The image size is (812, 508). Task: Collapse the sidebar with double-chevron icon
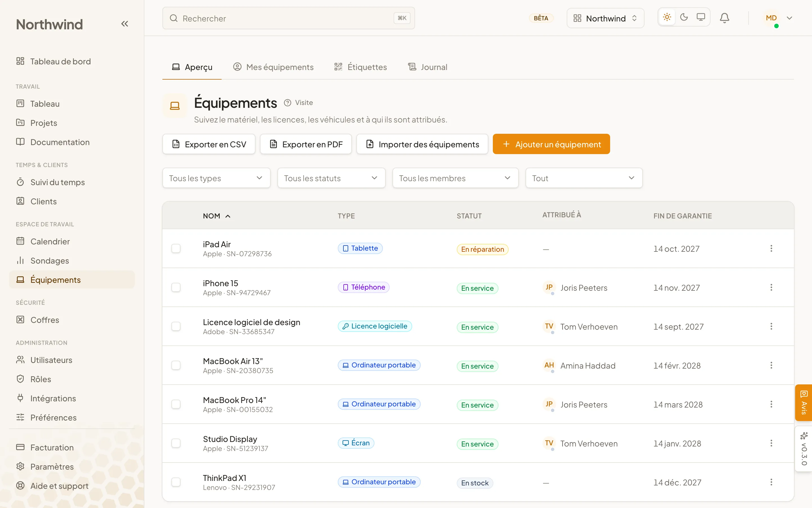coord(125,24)
